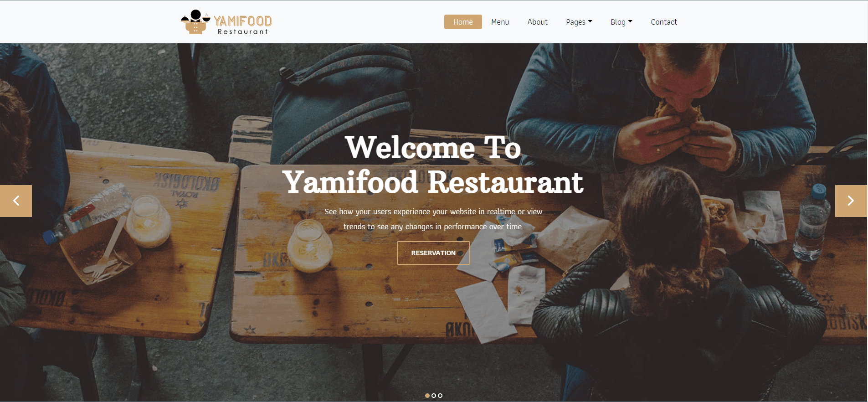Click the Welcome To Yamifood Restaurant heading
This screenshot has width=868, height=402.
coord(433,165)
